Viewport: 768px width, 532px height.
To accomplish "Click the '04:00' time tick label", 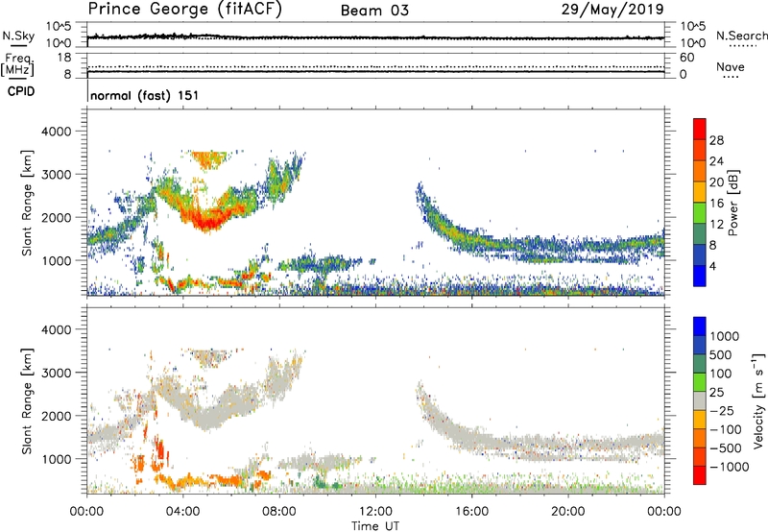I will (x=183, y=512).
